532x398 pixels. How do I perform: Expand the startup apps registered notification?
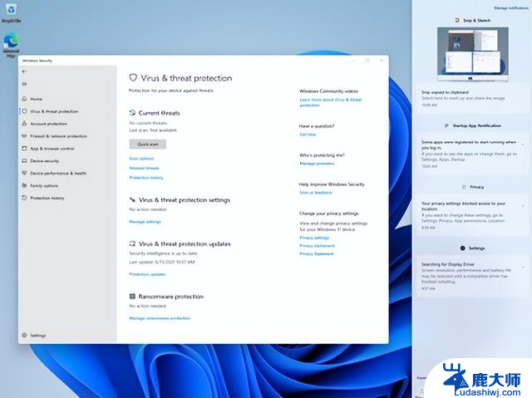tap(523, 144)
